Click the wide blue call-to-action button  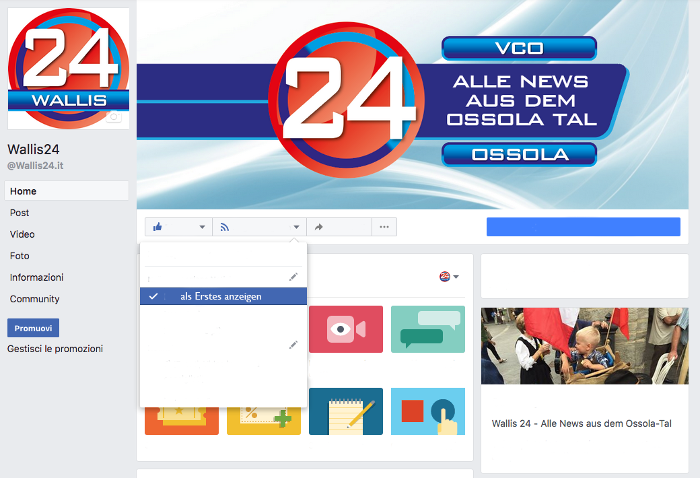583,227
